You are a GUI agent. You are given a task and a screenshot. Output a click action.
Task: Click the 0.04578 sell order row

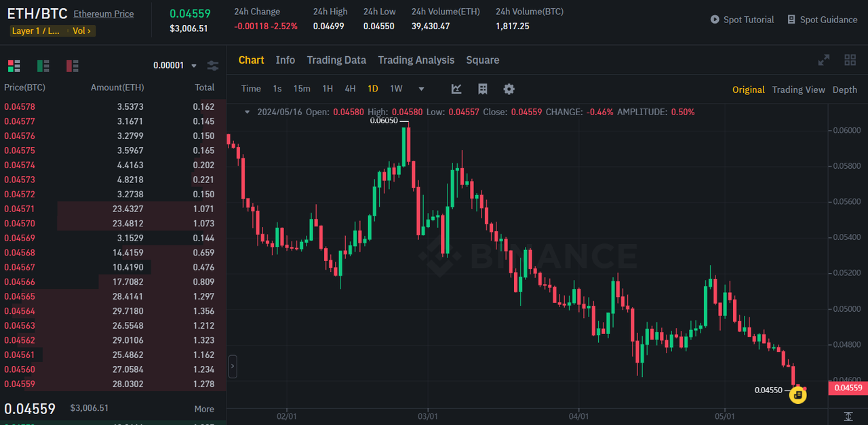tap(113, 106)
